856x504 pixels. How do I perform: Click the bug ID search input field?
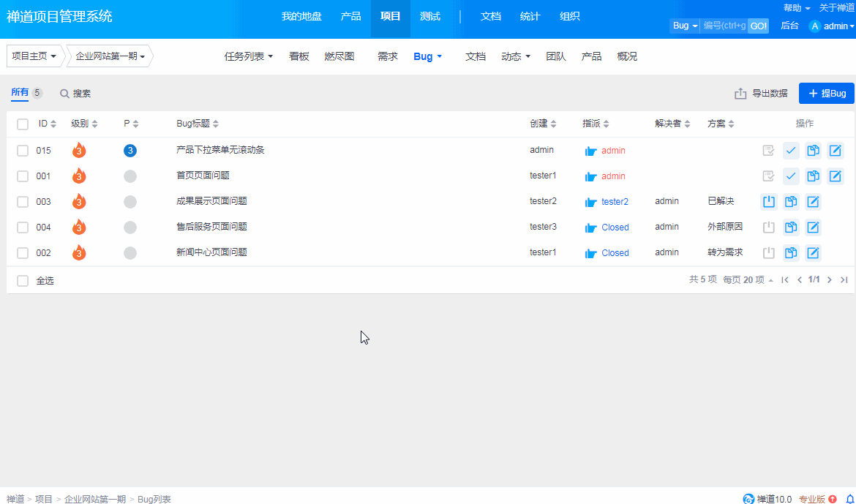(724, 26)
